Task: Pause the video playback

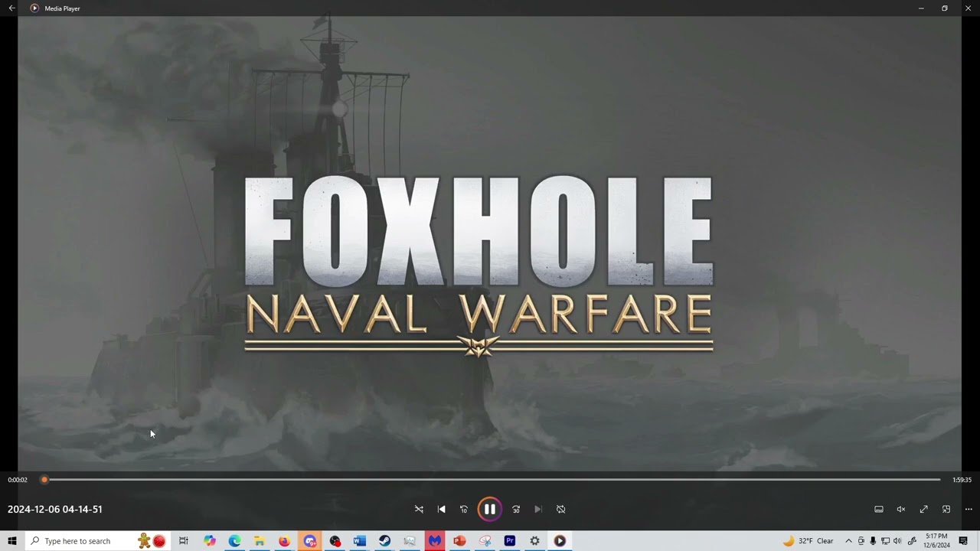Action: (x=489, y=509)
